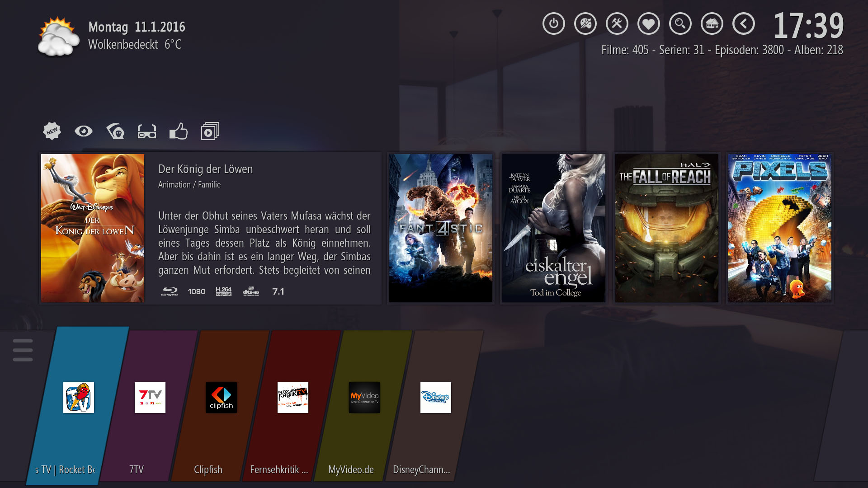Click the clipfish logo icon

pyautogui.click(x=222, y=398)
